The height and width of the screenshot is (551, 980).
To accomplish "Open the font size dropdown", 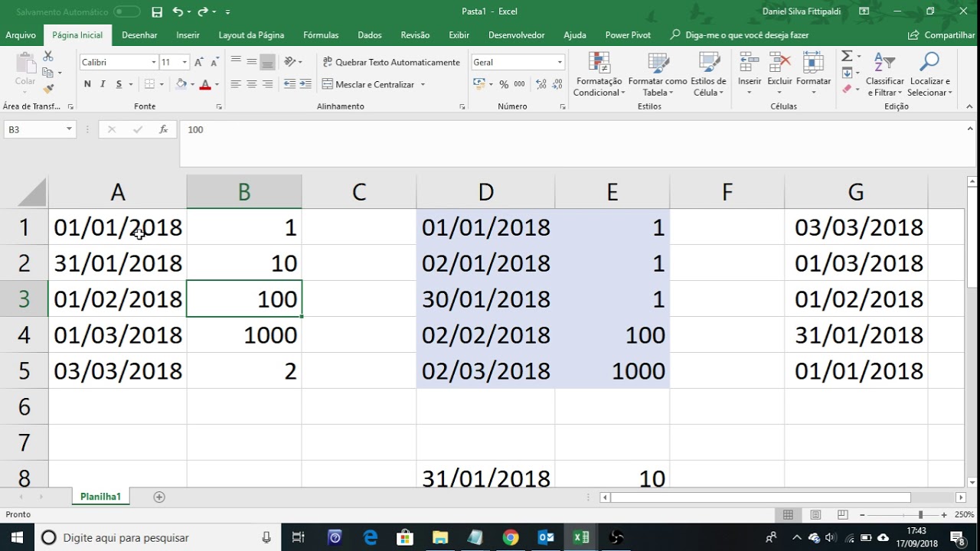I will [x=185, y=62].
